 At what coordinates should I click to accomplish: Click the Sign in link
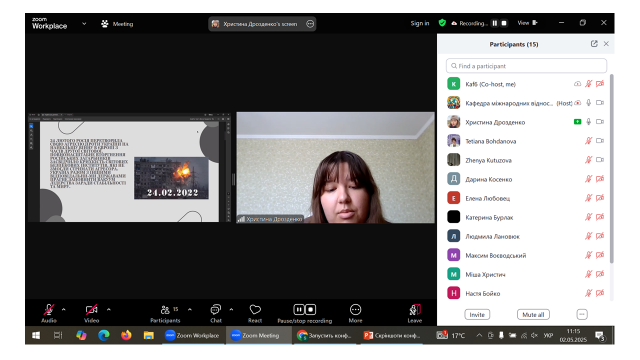(x=420, y=23)
